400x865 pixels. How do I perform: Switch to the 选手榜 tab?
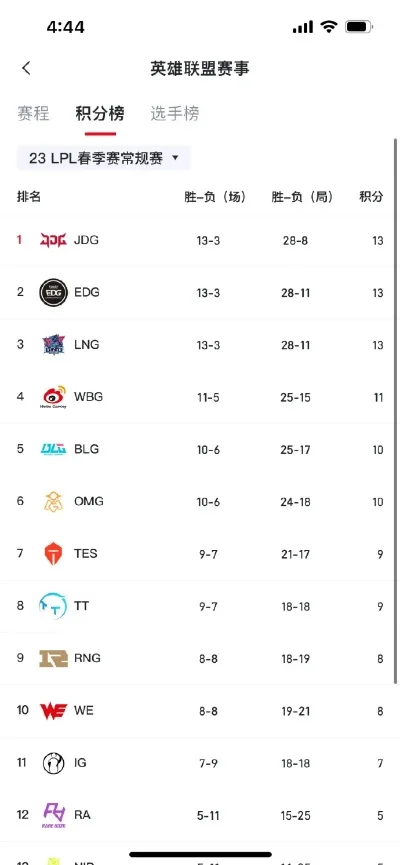pos(175,114)
